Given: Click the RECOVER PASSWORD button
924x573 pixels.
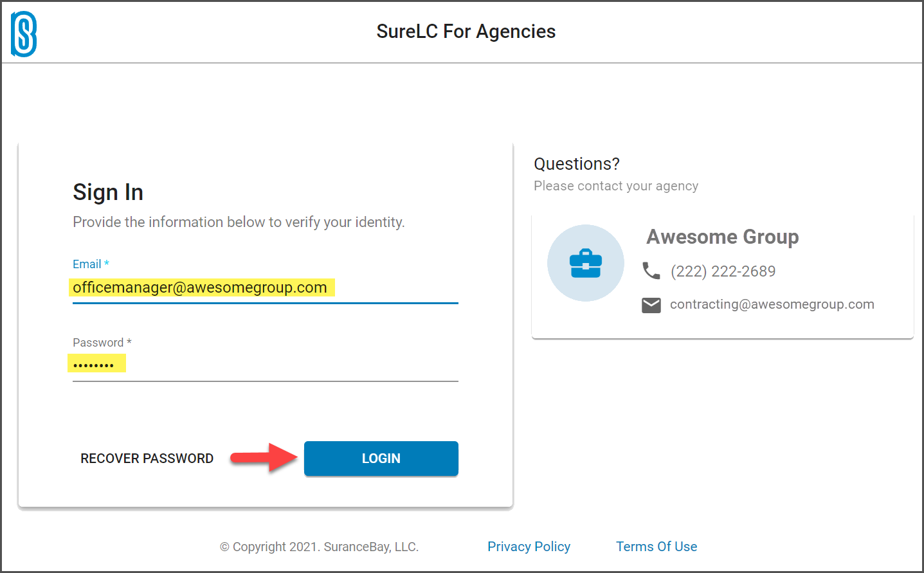Looking at the screenshot, I should (x=147, y=459).
